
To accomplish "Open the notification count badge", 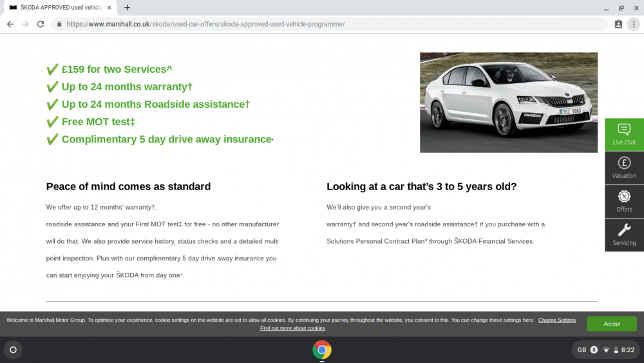I will point(594,350).
